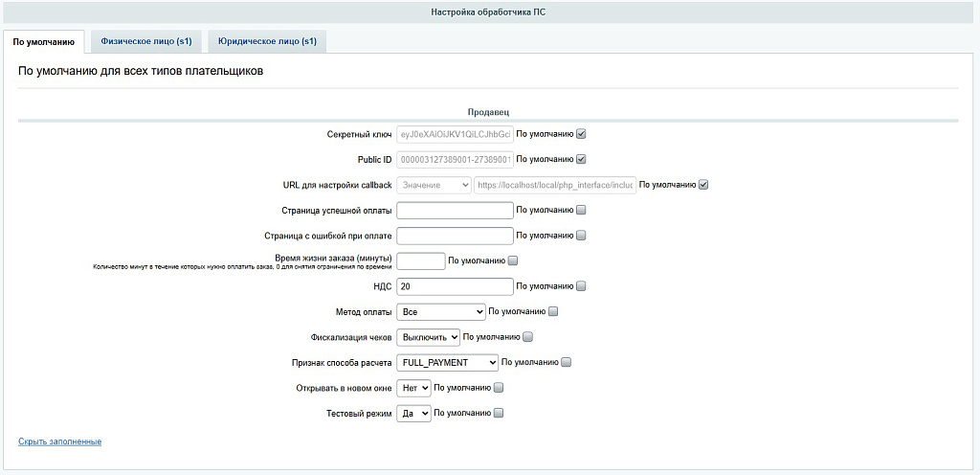The width and height of the screenshot is (980, 475).
Task: Click the Страница с ошибкой при оплате field
Action: (x=455, y=237)
